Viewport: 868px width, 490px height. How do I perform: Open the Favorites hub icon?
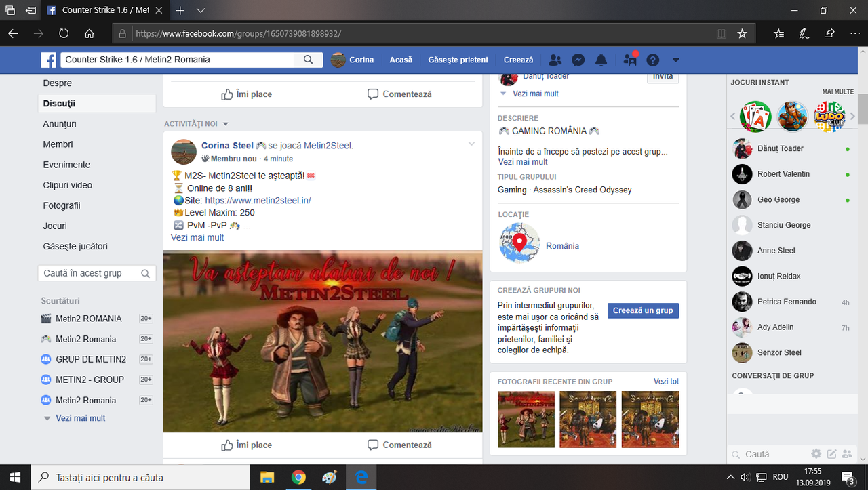pyautogui.click(x=778, y=33)
